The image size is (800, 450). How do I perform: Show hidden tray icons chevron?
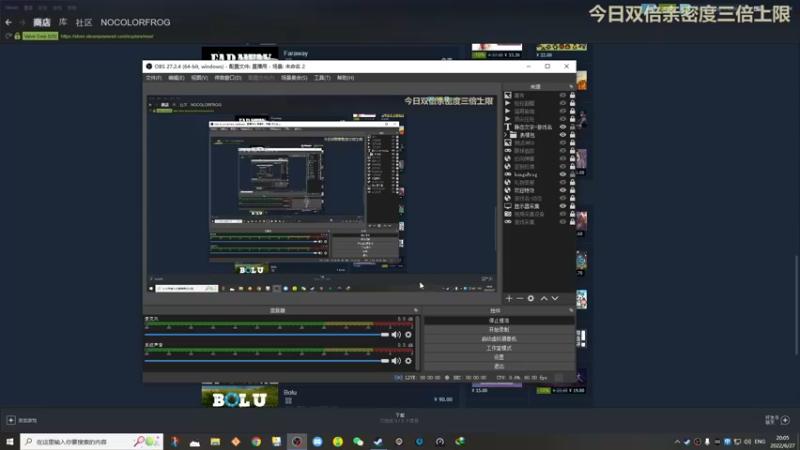tap(677, 442)
